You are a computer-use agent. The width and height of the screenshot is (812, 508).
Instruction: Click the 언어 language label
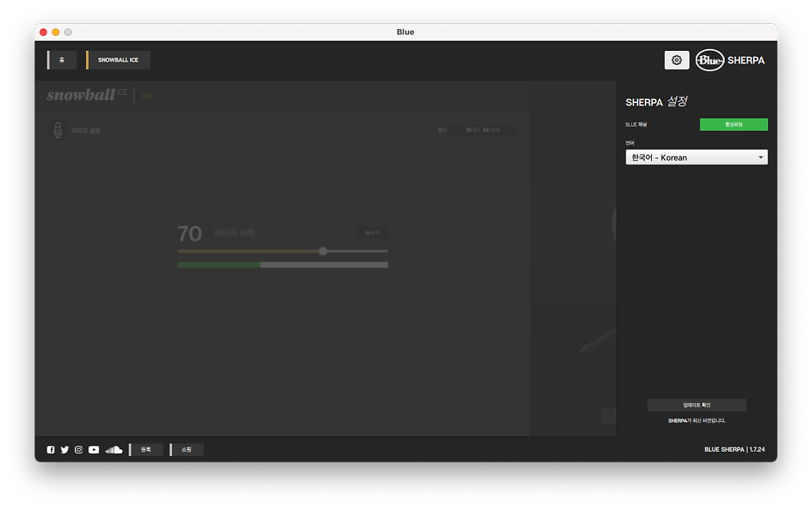coord(630,143)
